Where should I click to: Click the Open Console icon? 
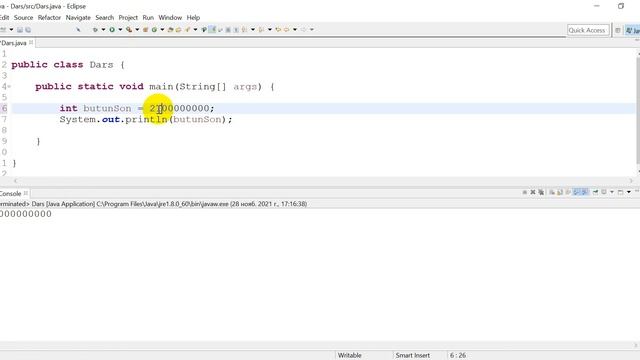[620, 192]
